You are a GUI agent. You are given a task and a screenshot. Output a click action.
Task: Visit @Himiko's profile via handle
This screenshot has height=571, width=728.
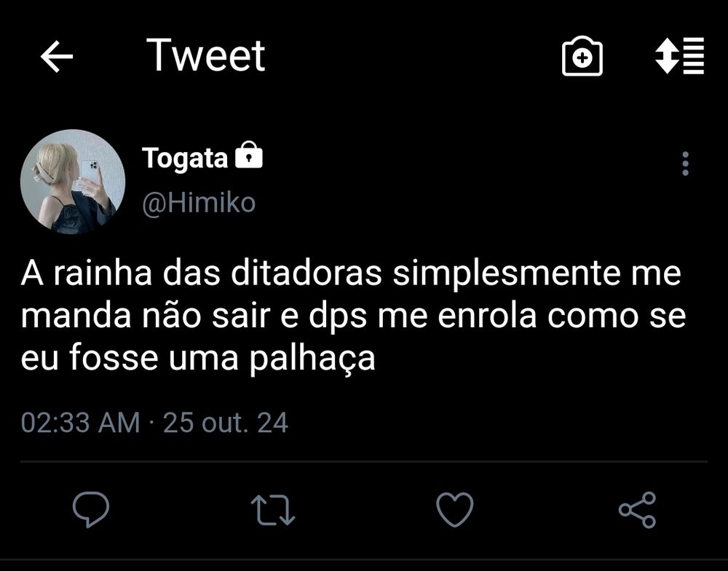(197, 202)
